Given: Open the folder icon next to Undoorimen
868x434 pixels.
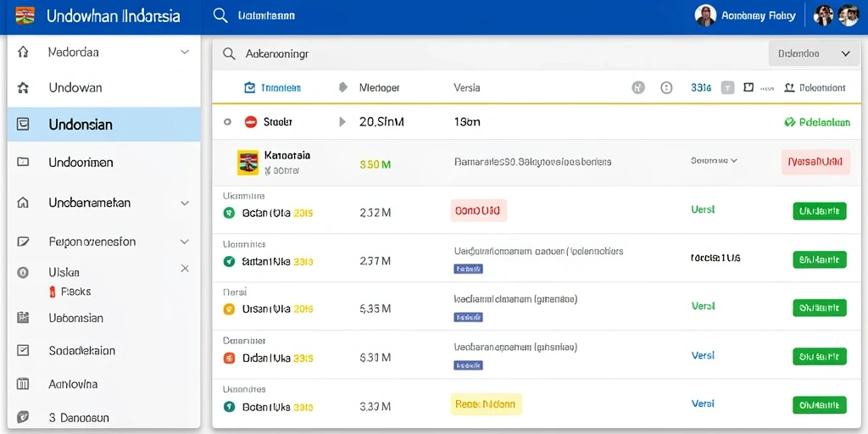Looking at the screenshot, I should pyautogui.click(x=23, y=162).
